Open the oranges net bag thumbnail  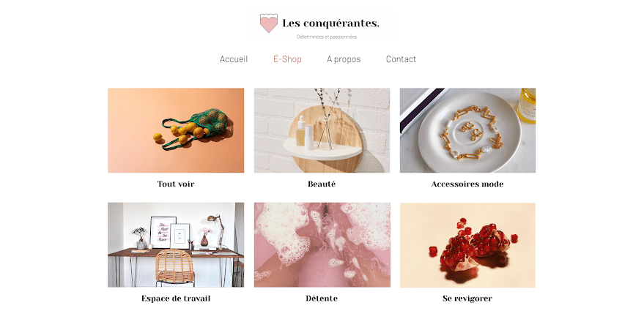pyautogui.click(x=176, y=130)
